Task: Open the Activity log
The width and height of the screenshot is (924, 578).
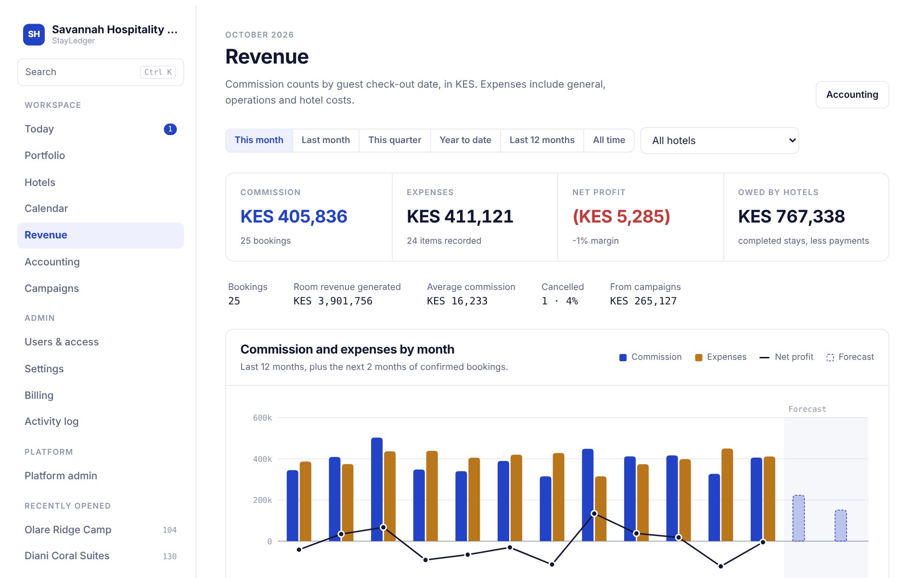Action: pyautogui.click(x=101, y=421)
